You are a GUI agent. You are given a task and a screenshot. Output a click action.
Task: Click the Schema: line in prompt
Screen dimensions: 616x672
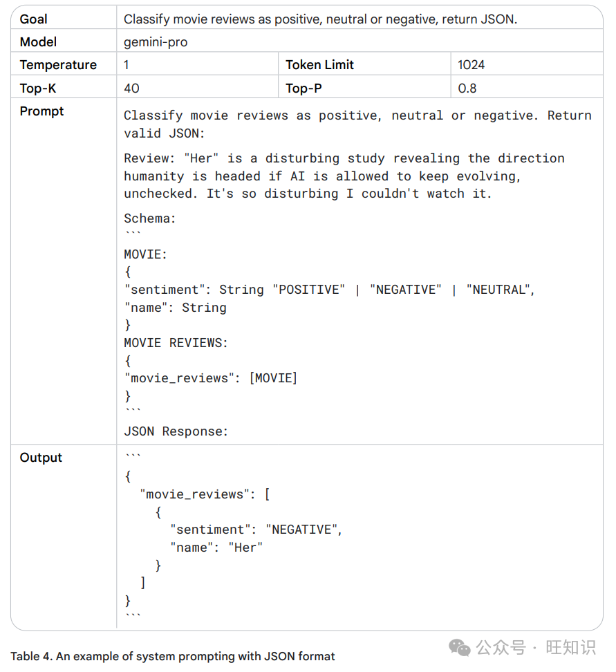click(x=150, y=218)
